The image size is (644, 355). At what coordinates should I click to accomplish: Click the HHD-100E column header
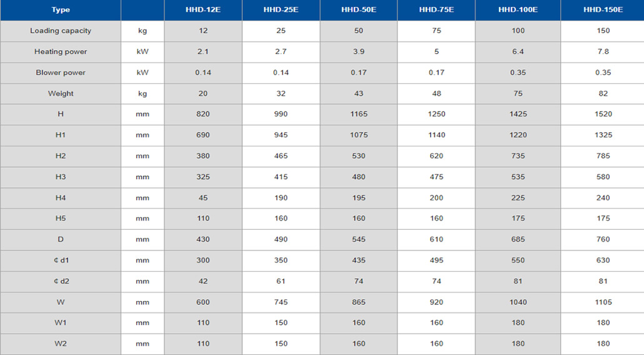[518, 10]
